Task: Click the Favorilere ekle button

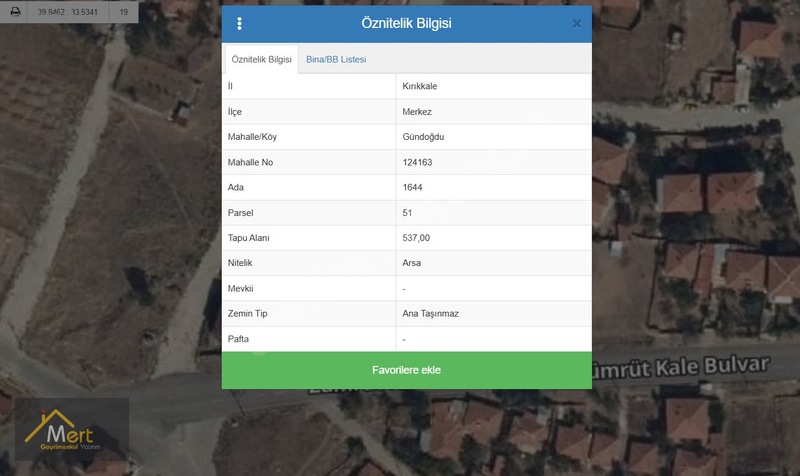Action: pos(407,370)
